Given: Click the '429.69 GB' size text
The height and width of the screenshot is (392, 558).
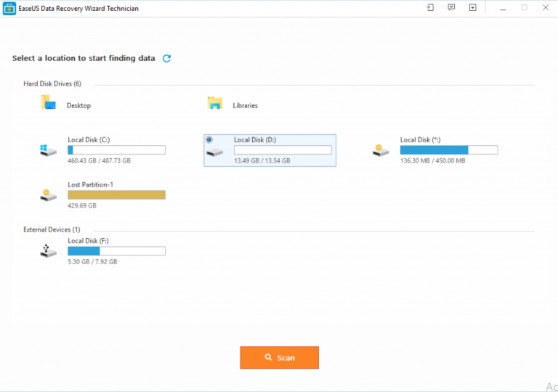Looking at the screenshot, I should click(x=82, y=205).
